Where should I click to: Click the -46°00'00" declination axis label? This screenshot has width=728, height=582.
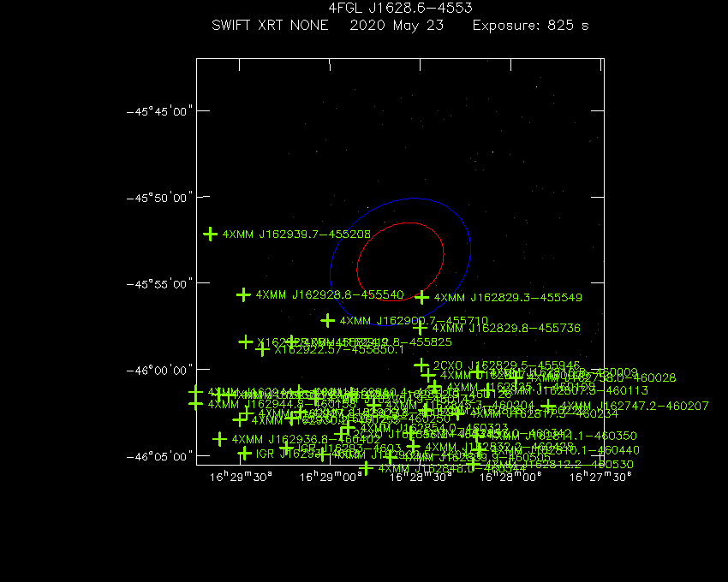(159, 371)
